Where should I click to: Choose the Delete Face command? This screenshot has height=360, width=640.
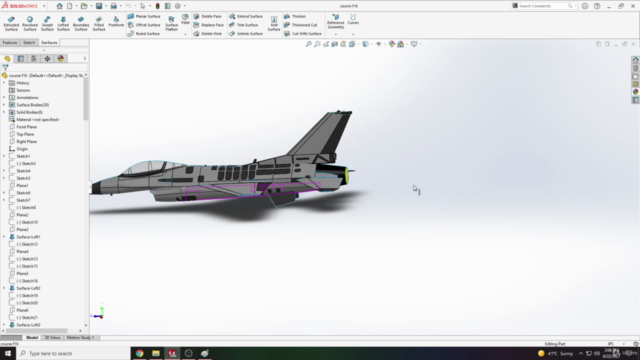point(207,16)
